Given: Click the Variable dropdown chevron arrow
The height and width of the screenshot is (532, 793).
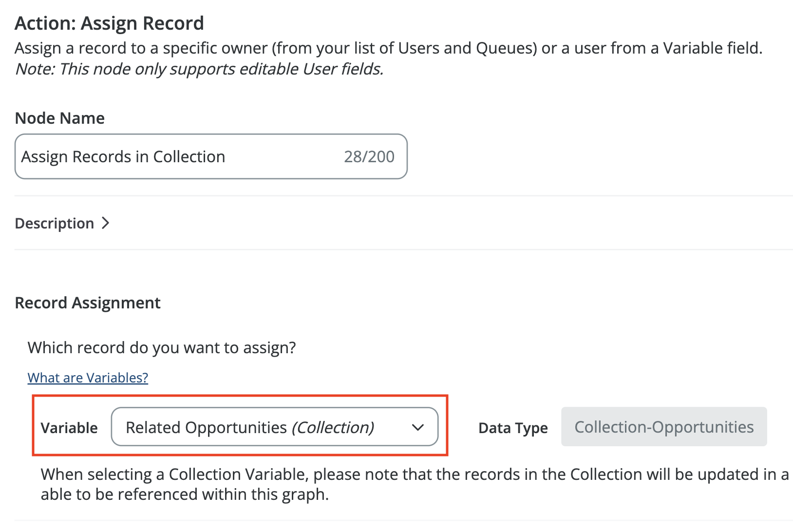Looking at the screenshot, I should pyautogui.click(x=417, y=427).
